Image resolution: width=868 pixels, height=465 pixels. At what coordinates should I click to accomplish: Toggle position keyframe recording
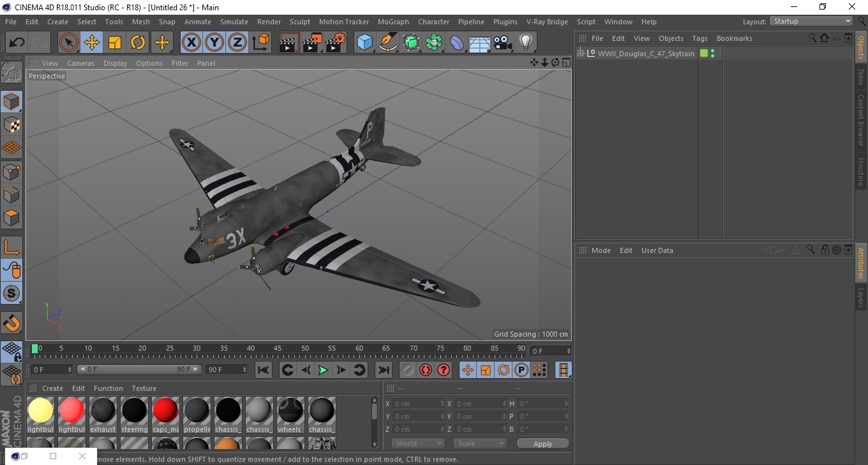coord(468,370)
